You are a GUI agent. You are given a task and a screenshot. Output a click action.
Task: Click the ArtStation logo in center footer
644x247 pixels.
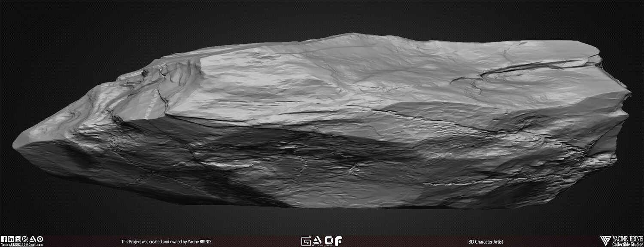(317, 241)
